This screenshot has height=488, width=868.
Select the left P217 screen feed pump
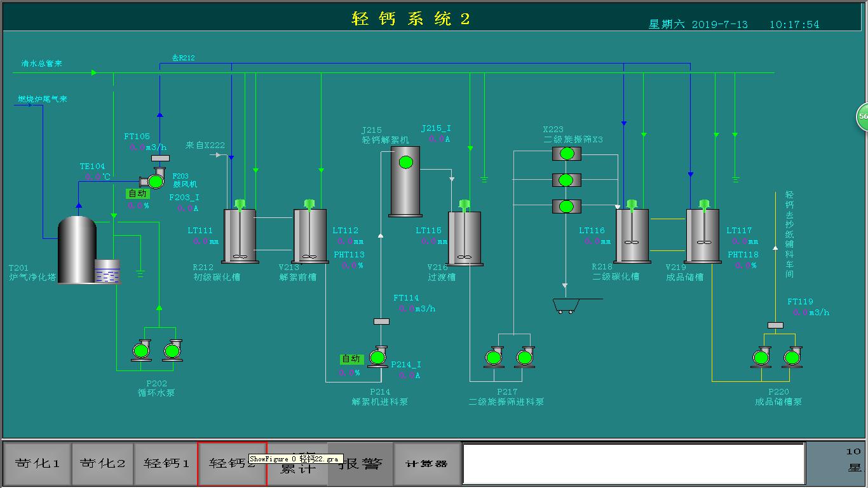click(x=494, y=357)
